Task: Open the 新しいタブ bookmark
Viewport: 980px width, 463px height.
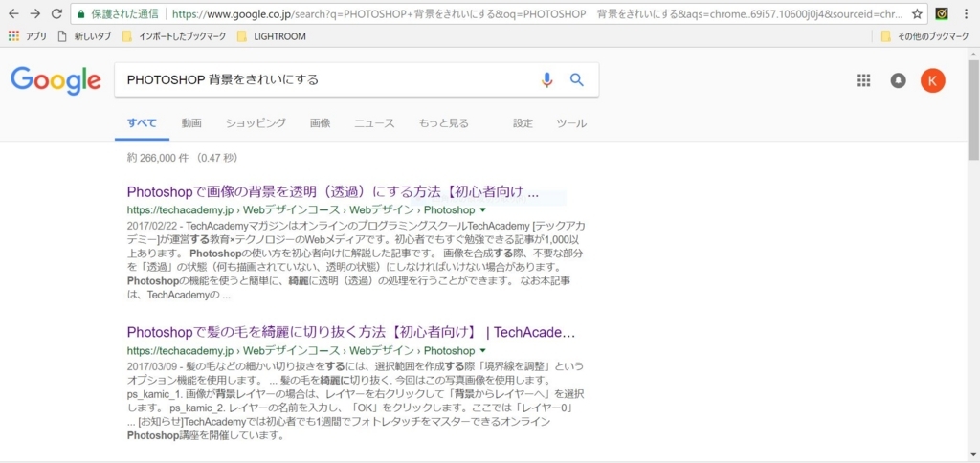Action: click(x=84, y=36)
